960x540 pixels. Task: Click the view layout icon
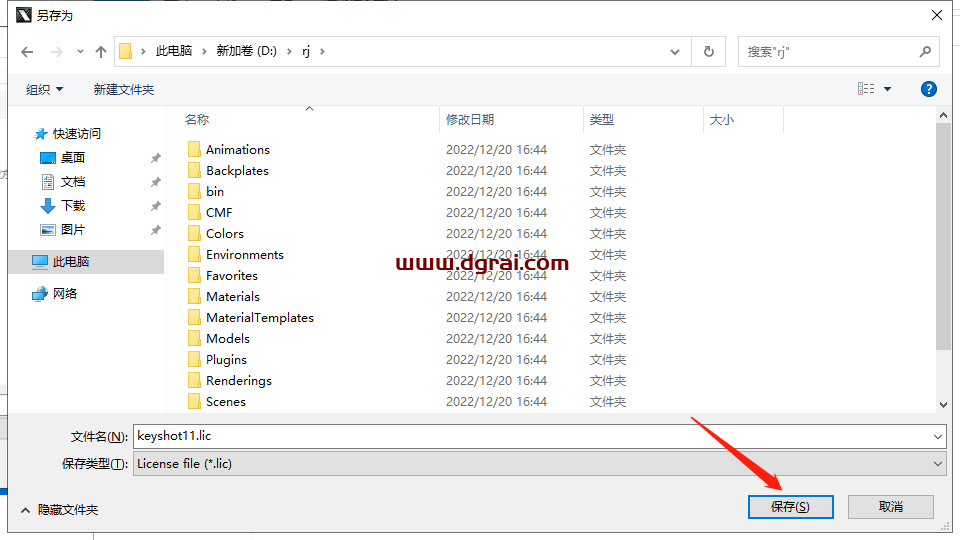[x=866, y=89]
